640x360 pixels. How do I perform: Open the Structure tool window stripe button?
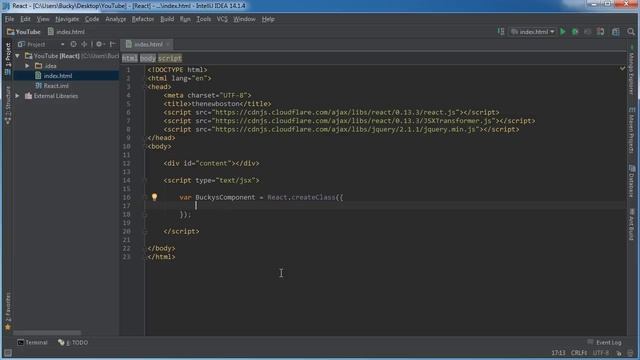(x=8, y=105)
